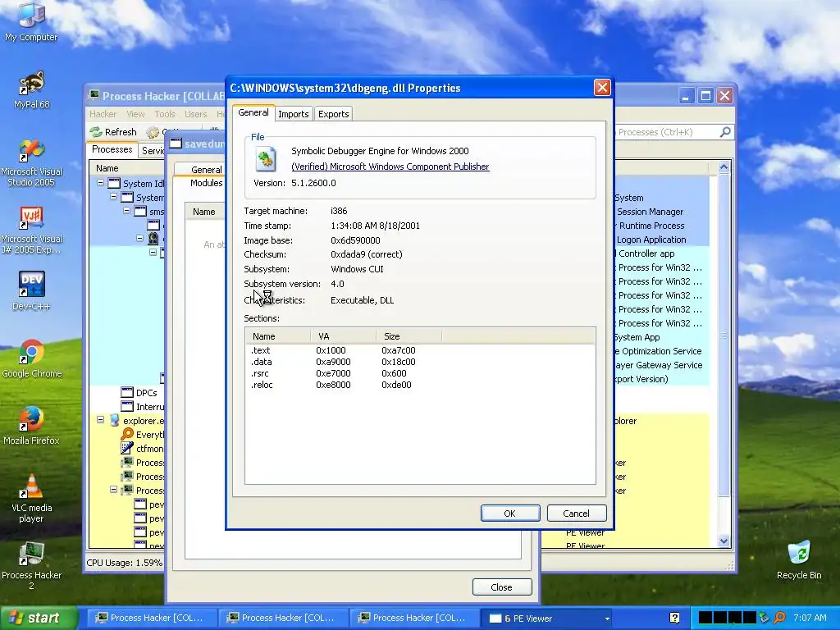Click the taskbar clock showing 7:07 AM
Viewport: 840px width, 630px height.
(x=810, y=618)
